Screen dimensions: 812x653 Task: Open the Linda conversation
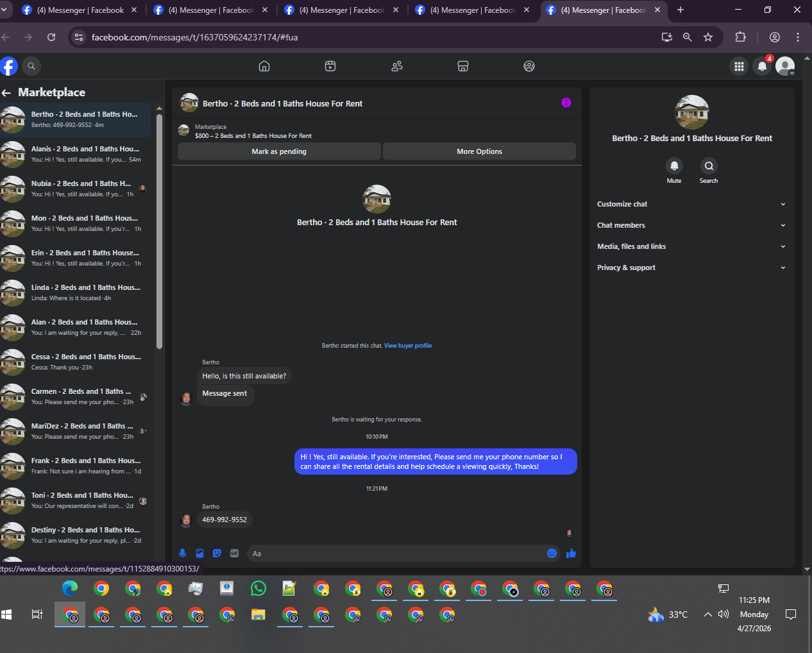(x=76, y=293)
